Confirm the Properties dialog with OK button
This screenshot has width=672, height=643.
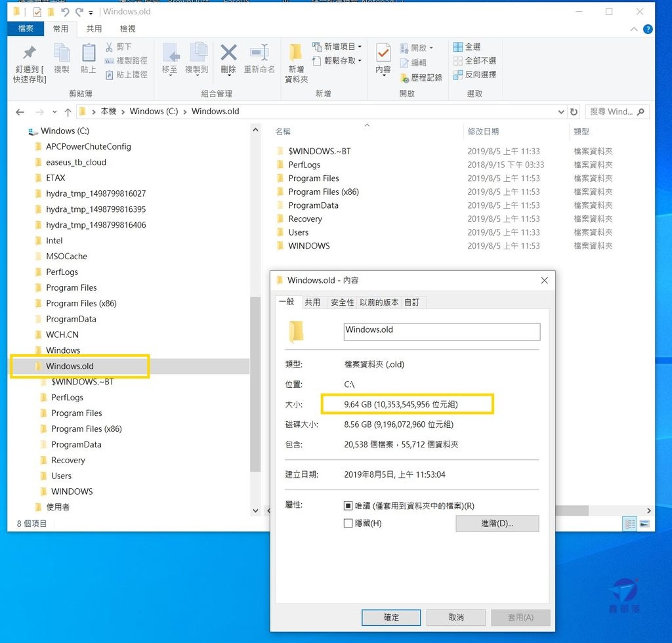[391, 617]
